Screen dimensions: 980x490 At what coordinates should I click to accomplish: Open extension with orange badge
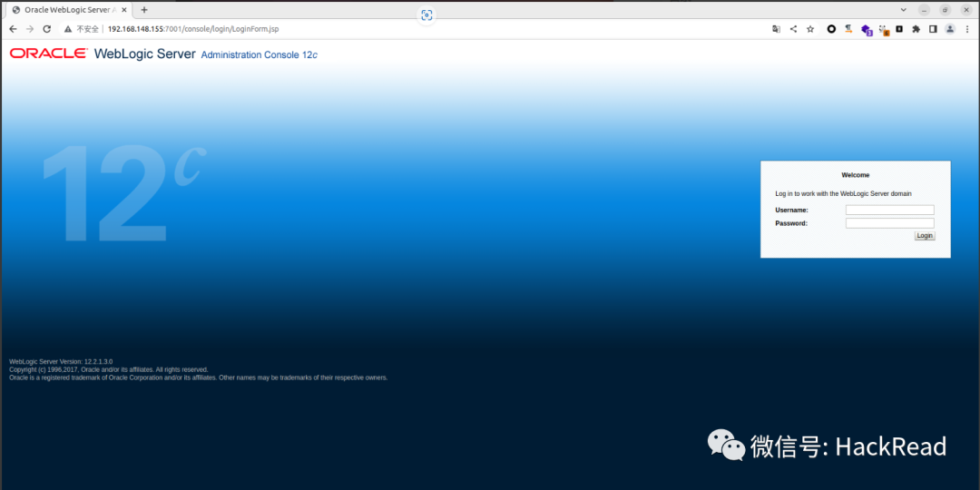click(884, 29)
